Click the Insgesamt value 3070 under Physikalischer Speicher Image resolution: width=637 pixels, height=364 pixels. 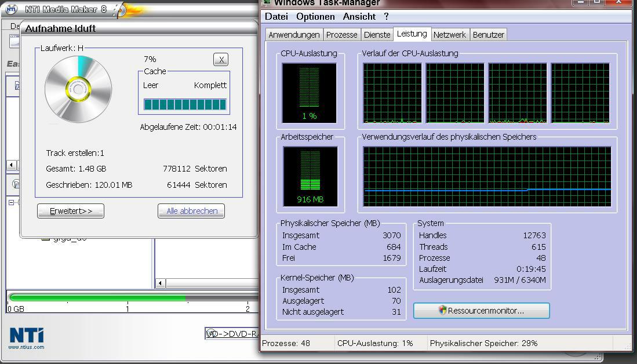392,235
